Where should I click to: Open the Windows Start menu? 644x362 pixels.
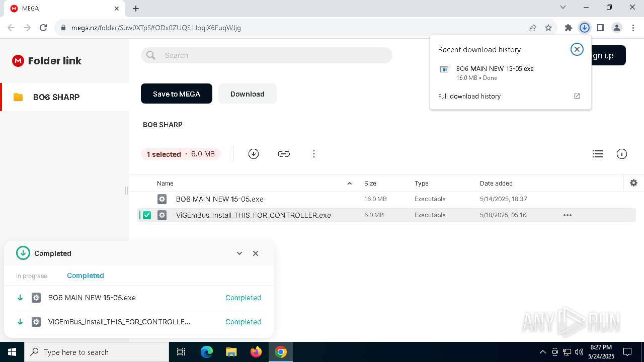[x=12, y=352]
